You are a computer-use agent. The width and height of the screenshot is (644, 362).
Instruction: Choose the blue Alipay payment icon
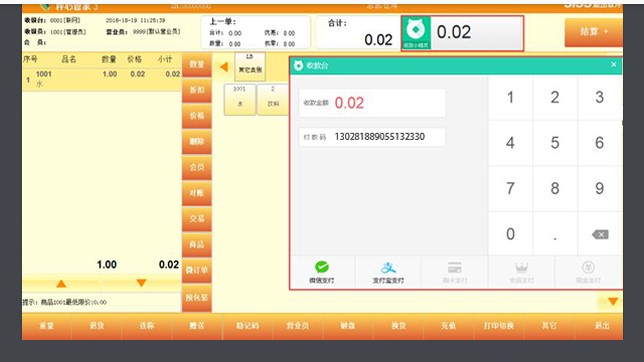[388, 268]
